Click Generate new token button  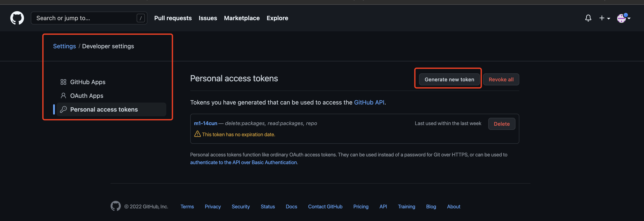(x=449, y=79)
